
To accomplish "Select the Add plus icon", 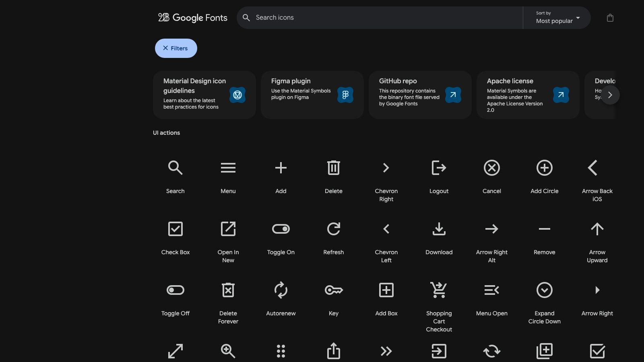I will pos(281,168).
